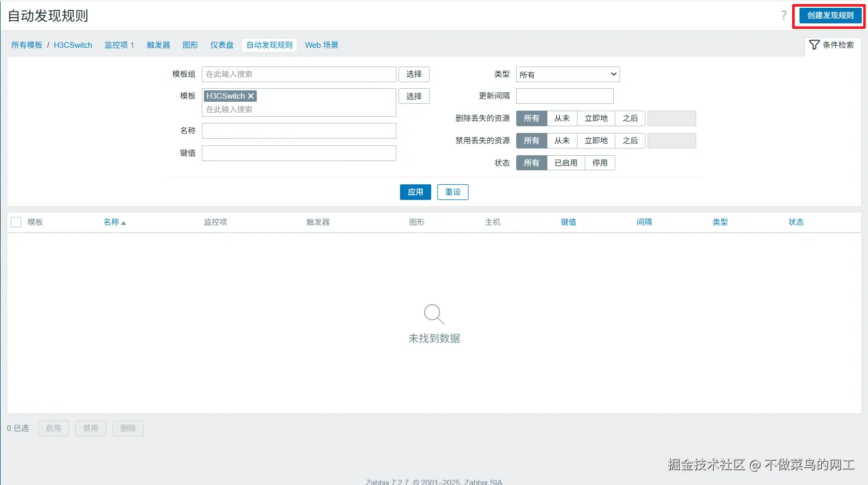Click 选择 button beside 模板组

click(x=414, y=74)
